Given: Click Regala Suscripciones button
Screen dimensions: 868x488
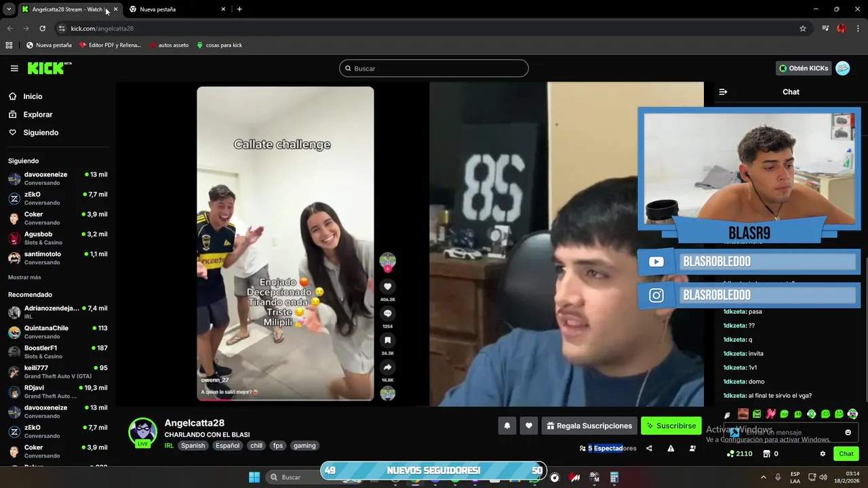Looking at the screenshot, I should [x=589, y=426].
